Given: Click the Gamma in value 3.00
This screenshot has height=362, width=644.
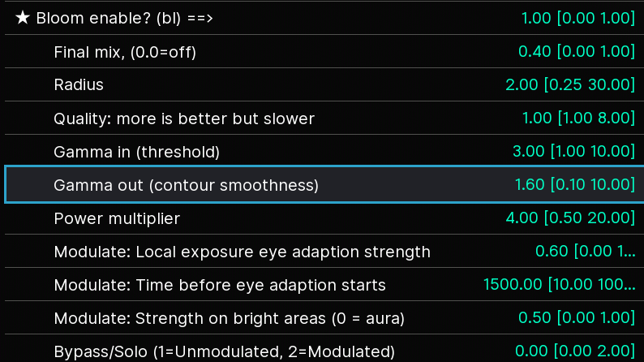Looking at the screenshot, I should coord(529,151).
